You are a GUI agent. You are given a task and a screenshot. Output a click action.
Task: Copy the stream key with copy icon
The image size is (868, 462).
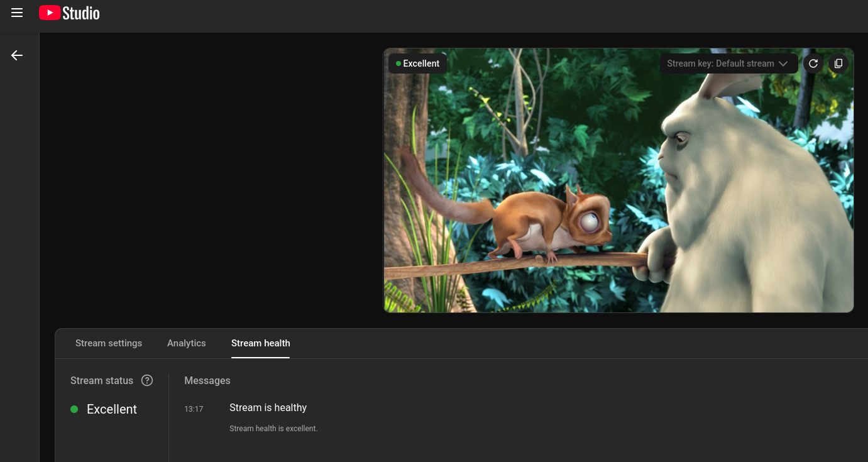point(838,63)
